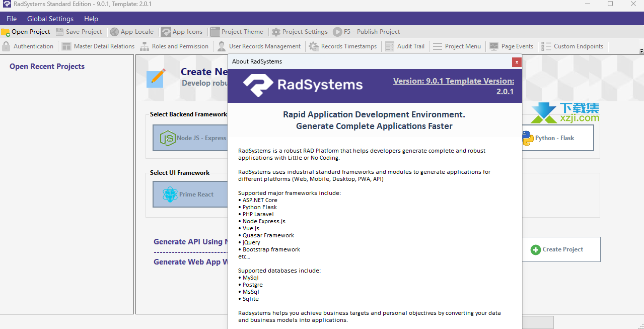644x329 pixels.
Task: Click the Vue.js list entry
Action: [251, 228]
